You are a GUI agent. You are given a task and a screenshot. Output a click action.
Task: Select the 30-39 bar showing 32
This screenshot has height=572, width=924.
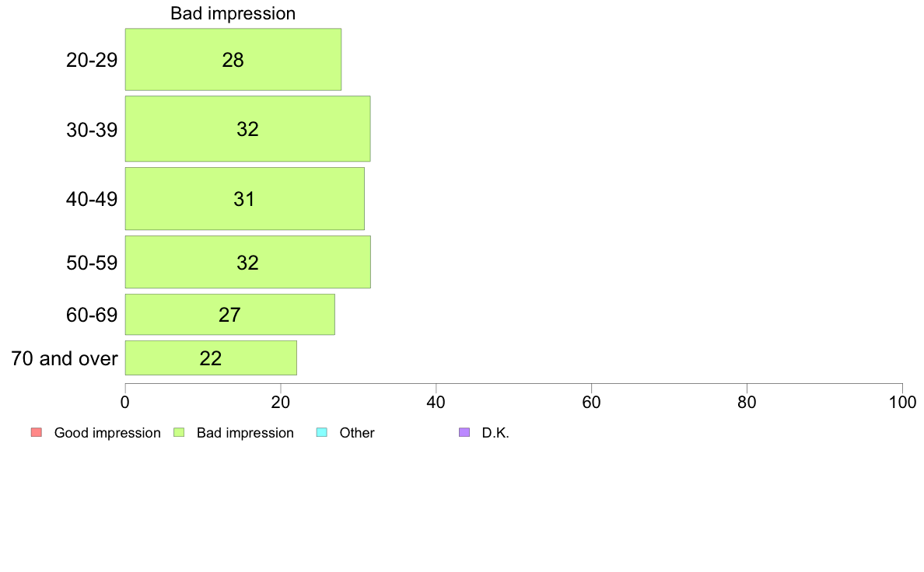click(x=248, y=129)
